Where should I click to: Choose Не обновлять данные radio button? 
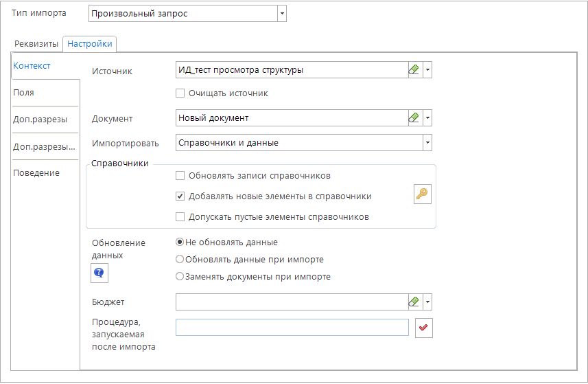pyautogui.click(x=180, y=242)
